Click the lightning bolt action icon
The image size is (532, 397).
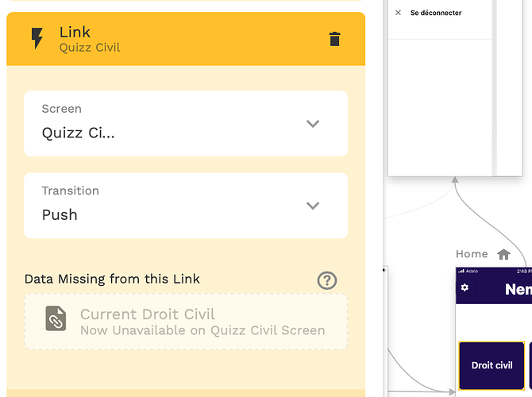pos(37,38)
